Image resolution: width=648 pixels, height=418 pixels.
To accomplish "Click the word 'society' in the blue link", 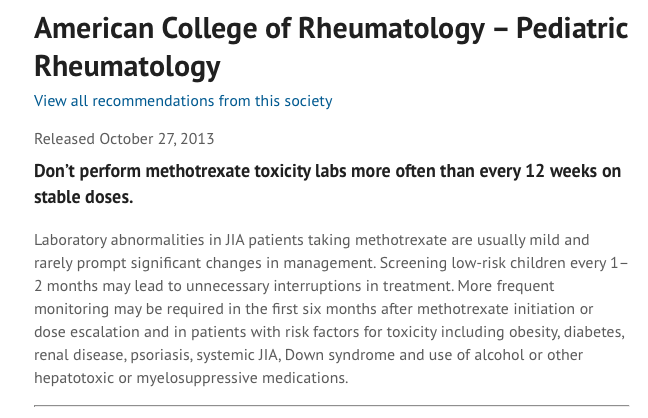I will click(x=308, y=101).
